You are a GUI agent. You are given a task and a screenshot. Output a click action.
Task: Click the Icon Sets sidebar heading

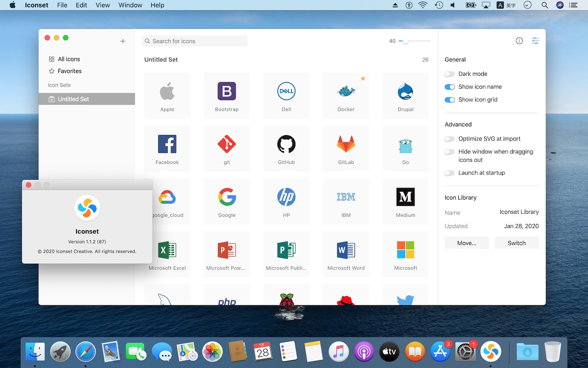(x=59, y=85)
